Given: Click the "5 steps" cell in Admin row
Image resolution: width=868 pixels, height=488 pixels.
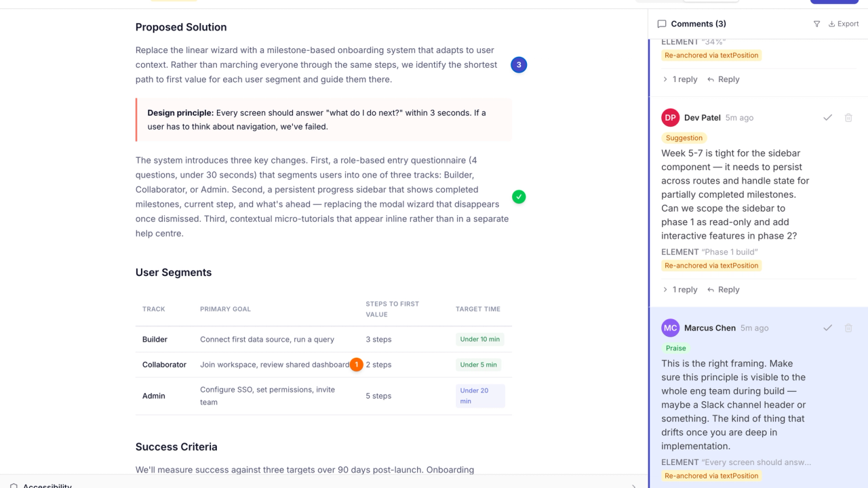Looking at the screenshot, I should [x=378, y=396].
